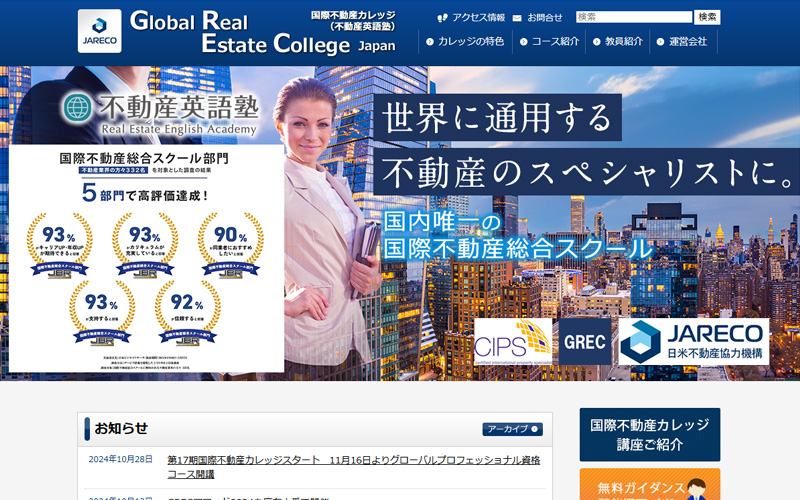This screenshot has height=500, width=800.
Task: Click the footprint icon beside アクセス情報
Action: point(442,18)
